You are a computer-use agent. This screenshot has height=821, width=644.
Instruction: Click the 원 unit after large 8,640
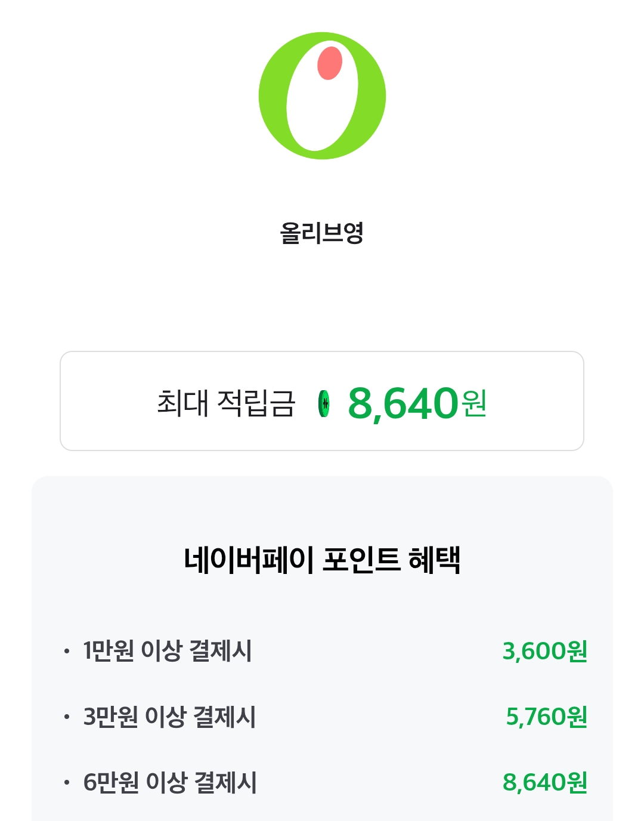(475, 404)
